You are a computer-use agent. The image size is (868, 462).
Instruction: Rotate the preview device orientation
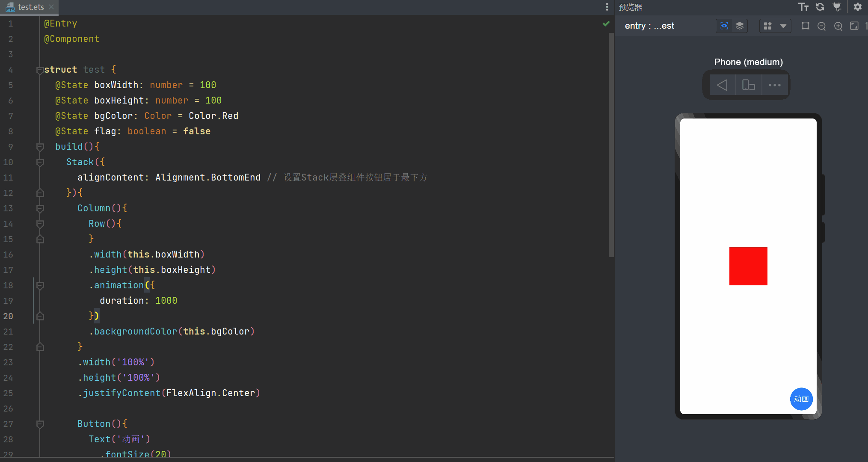point(748,85)
